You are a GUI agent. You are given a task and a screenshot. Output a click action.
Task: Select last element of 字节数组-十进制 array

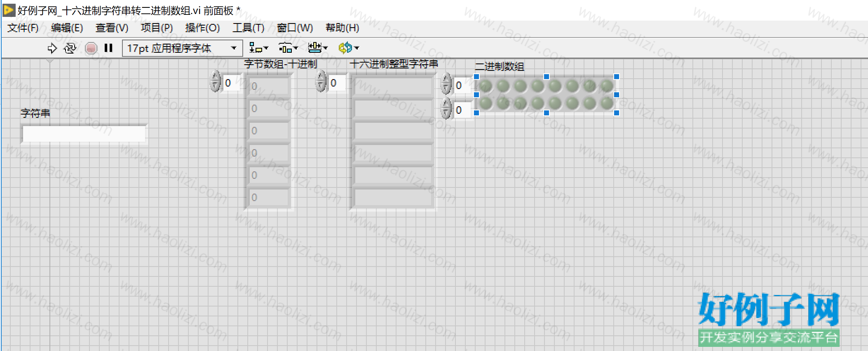[x=268, y=197]
